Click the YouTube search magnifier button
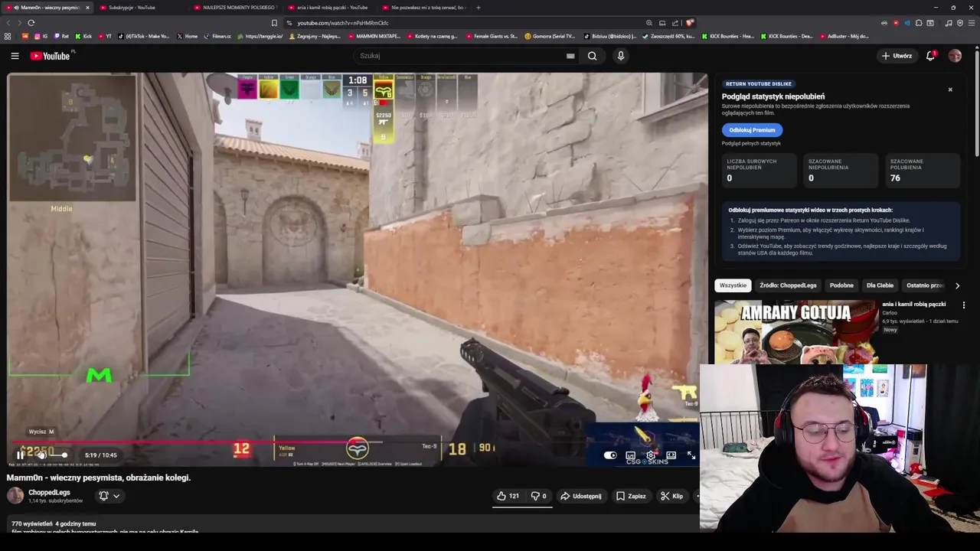Screen dimensions: 980x551 (592, 56)
